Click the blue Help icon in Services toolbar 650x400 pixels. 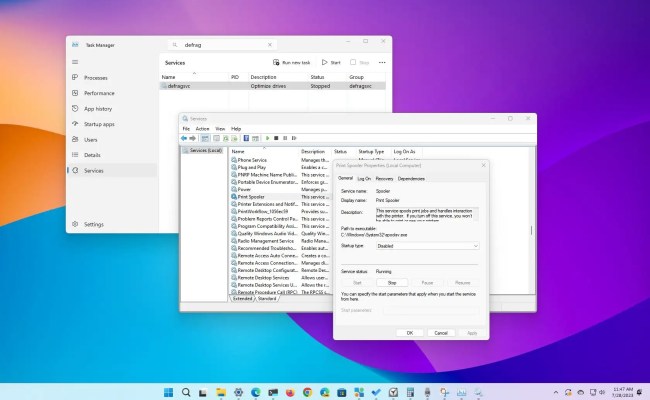pos(246,138)
